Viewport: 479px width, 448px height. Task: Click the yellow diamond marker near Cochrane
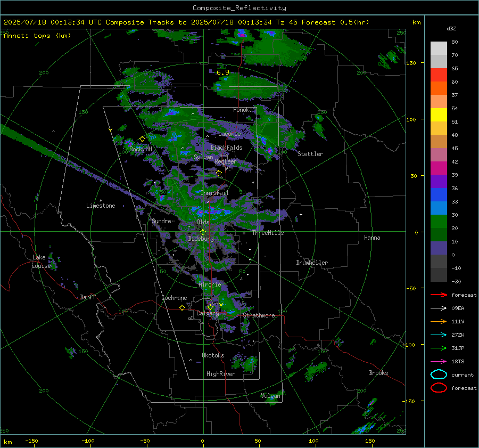tap(182, 308)
